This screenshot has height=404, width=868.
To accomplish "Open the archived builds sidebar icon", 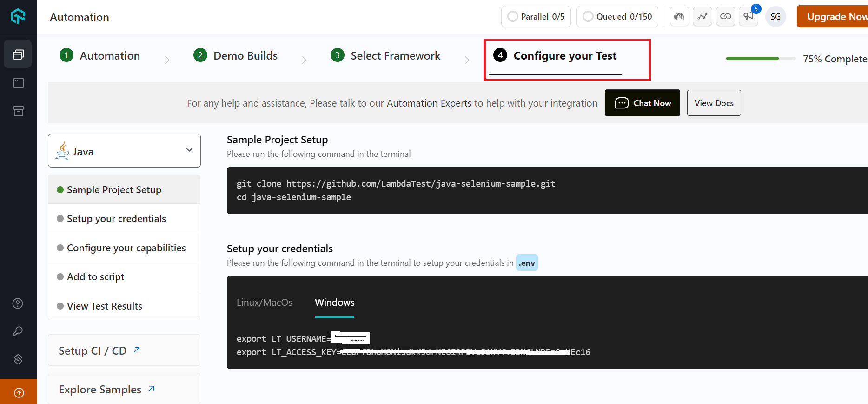I will (18, 111).
